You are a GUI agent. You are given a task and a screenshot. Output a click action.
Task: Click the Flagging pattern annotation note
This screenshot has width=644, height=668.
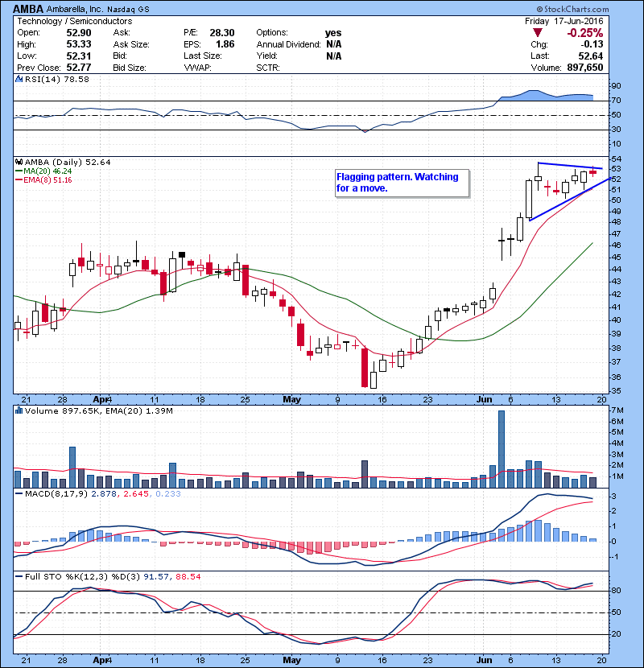(x=402, y=183)
